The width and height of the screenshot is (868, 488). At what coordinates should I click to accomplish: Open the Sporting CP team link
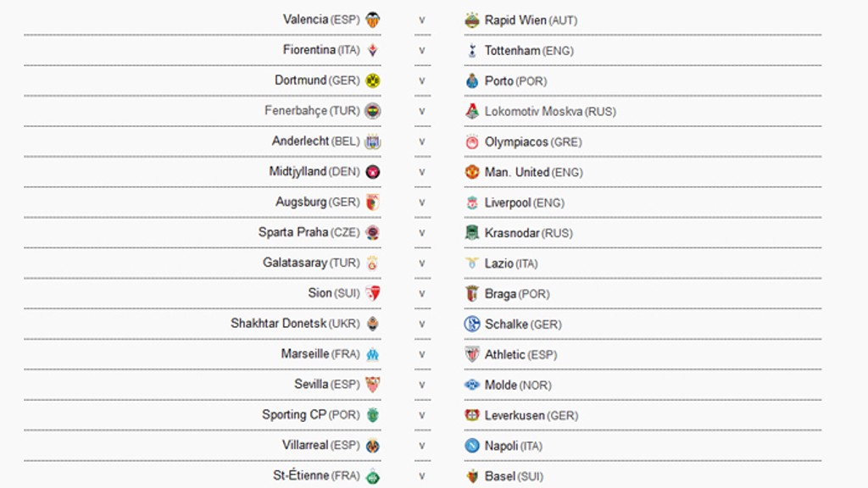(295, 415)
